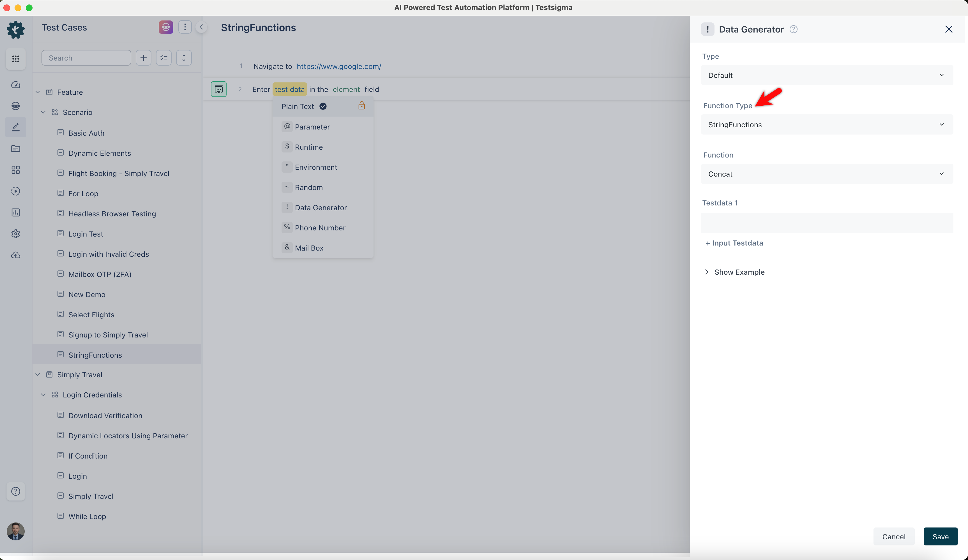The width and height of the screenshot is (968, 560).
Task: Open the folder icon in sidebar
Action: pyautogui.click(x=16, y=149)
